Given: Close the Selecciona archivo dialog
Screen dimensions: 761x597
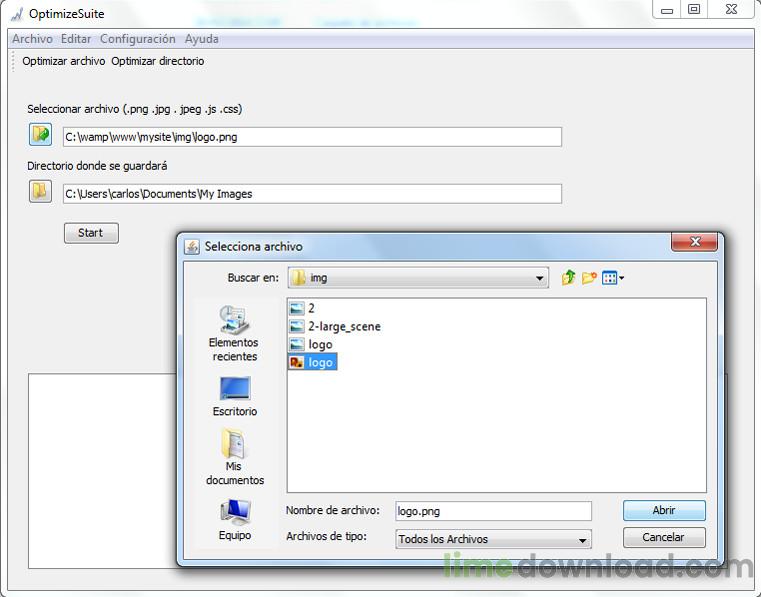Looking at the screenshot, I should (695, 242).
